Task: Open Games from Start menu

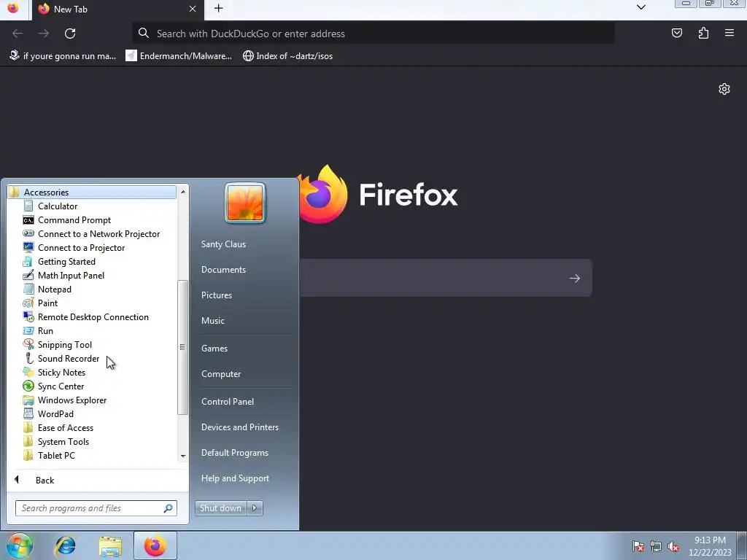Action: 214,348
